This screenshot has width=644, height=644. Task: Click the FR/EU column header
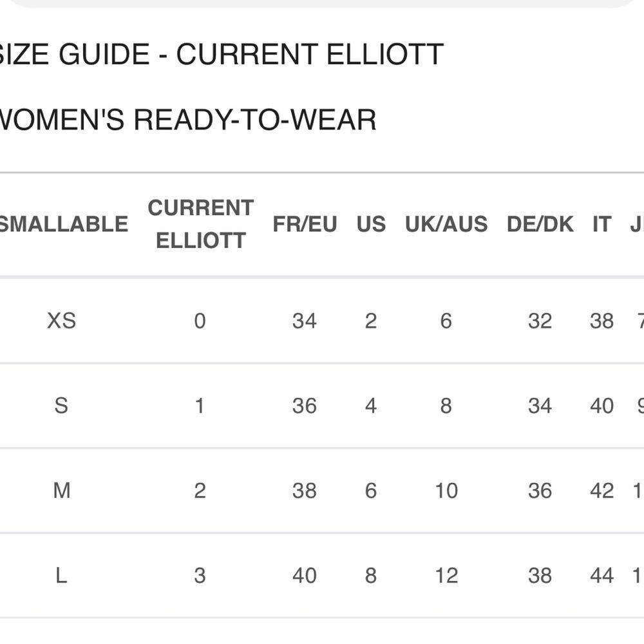coord(305,224)
